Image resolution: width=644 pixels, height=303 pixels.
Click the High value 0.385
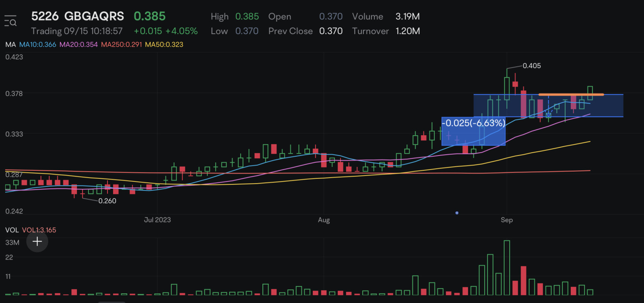(x=247, y=16)
